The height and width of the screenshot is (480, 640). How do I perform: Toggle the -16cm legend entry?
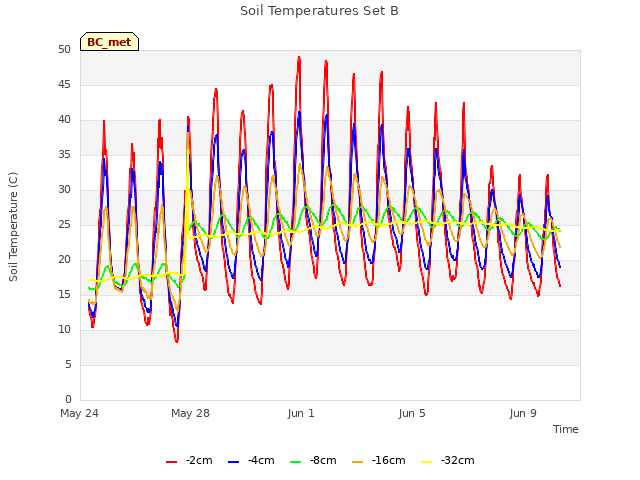[379, 461]
